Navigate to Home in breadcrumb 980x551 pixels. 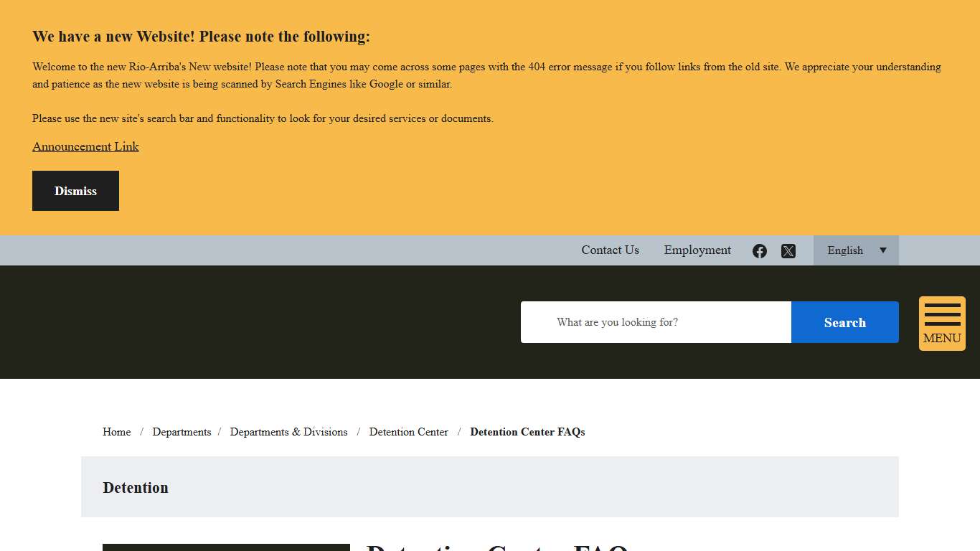point(116,432)
